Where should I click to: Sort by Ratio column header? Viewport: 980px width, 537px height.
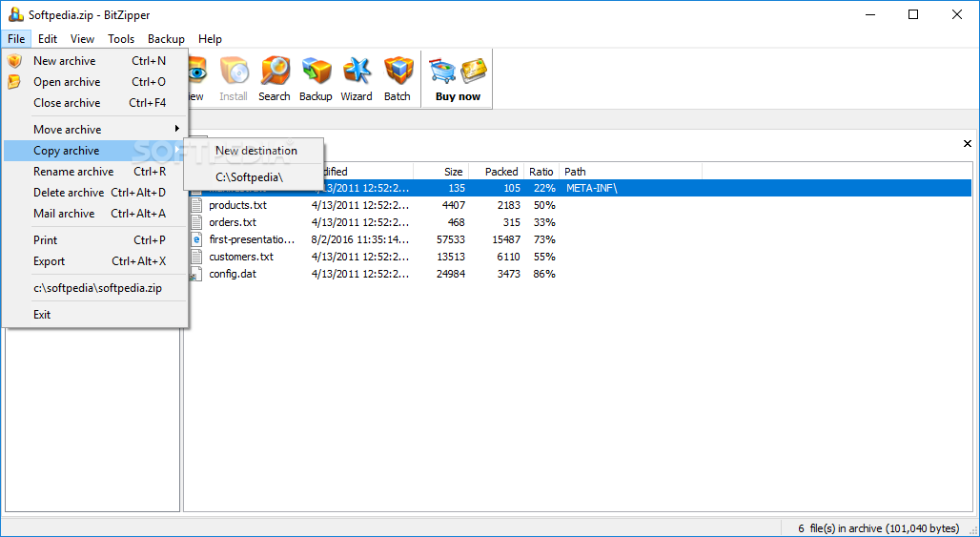click(x=541, y=172)
